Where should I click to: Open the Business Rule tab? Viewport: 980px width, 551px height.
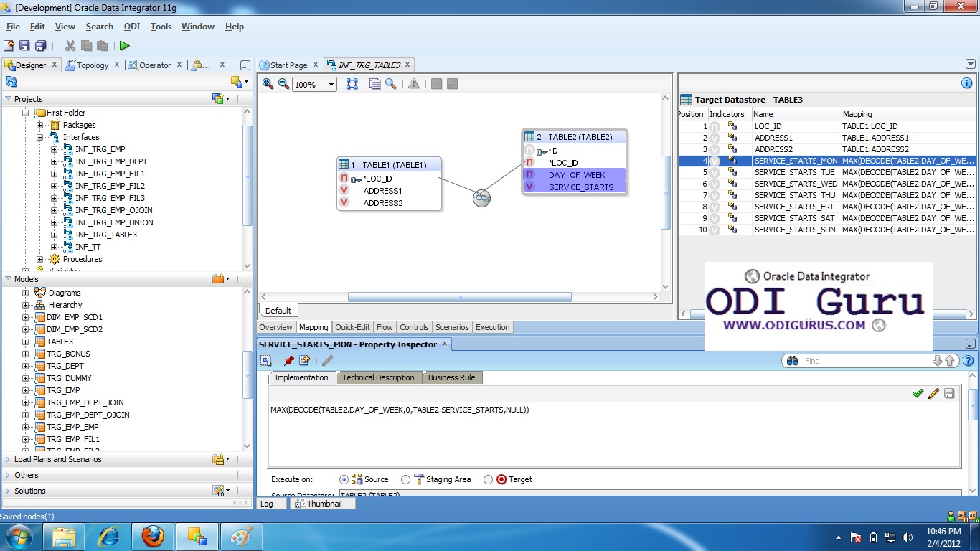coord(452,377)
